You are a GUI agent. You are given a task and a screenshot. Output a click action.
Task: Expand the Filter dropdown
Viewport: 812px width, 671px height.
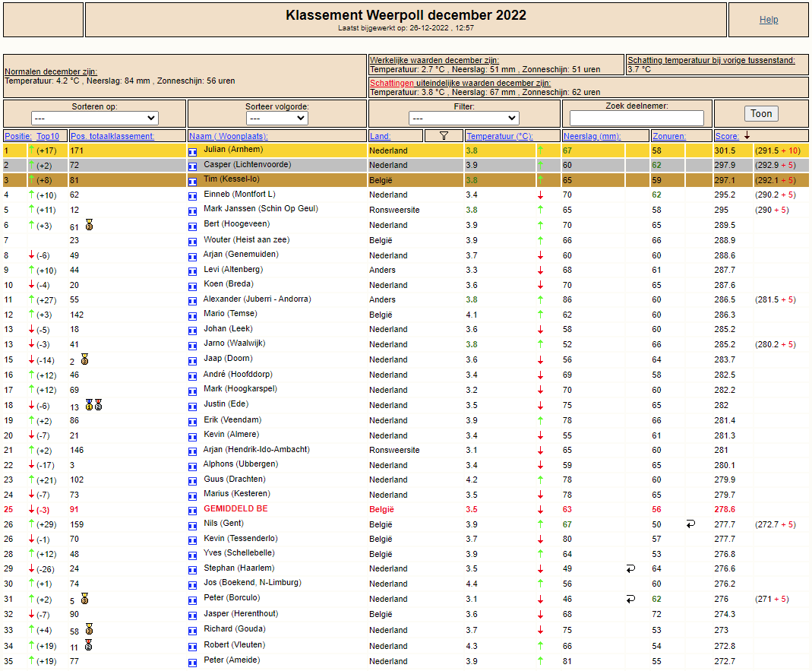pyautogui.click(x=464, y=118)
